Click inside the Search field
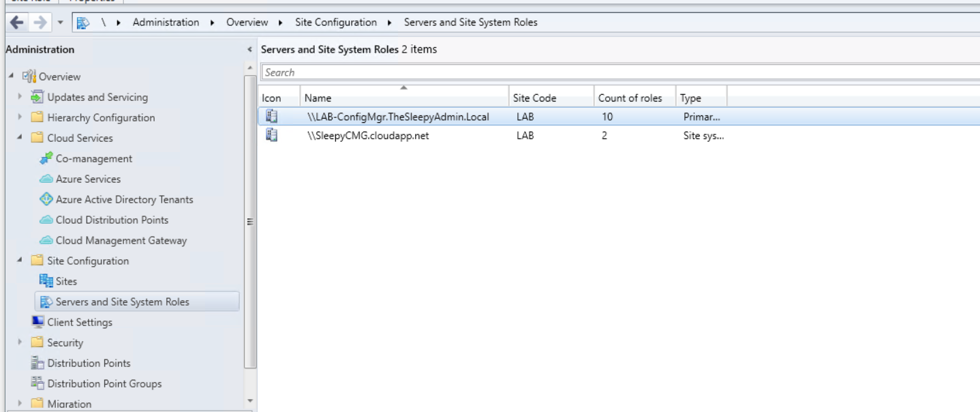The width and height of the screenshot is (980, 412). coord(477,72)
